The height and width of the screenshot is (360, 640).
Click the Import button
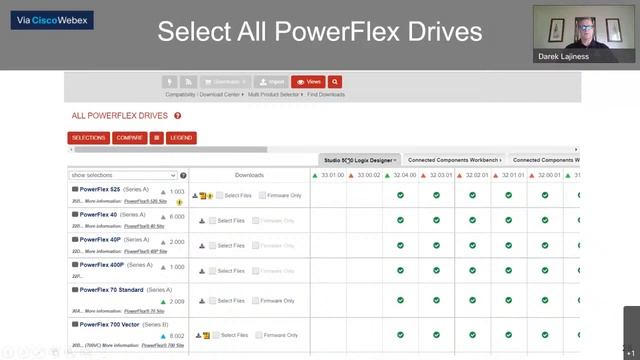coord(271,82)
